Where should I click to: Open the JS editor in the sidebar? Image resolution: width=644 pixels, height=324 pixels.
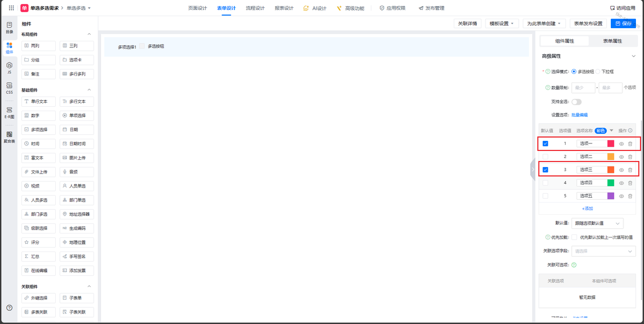pyautogui.click(x=9, y=68)
